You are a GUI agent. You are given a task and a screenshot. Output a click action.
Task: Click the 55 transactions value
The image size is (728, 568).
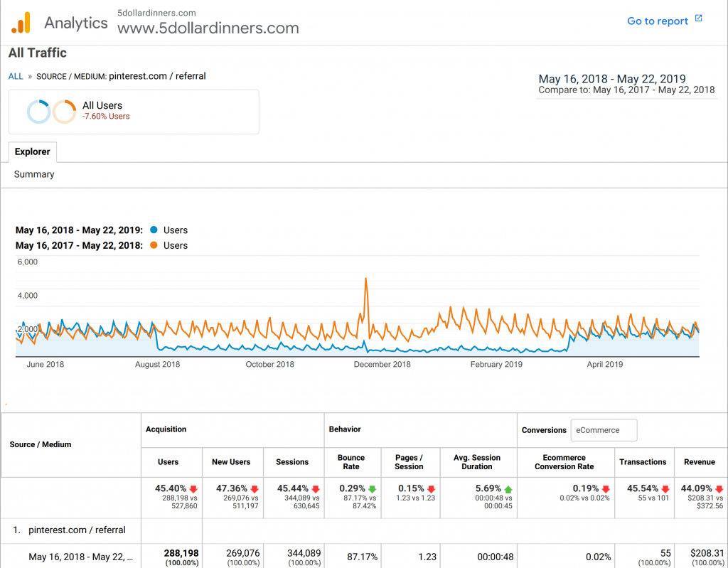(665, 554)
